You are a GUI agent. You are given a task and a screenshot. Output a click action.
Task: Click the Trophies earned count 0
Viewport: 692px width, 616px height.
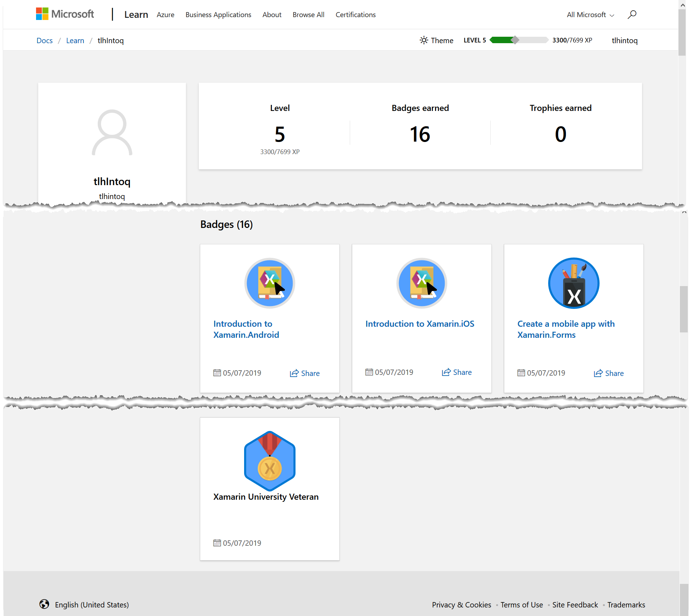pyautogui.click(x=561, y=134)
